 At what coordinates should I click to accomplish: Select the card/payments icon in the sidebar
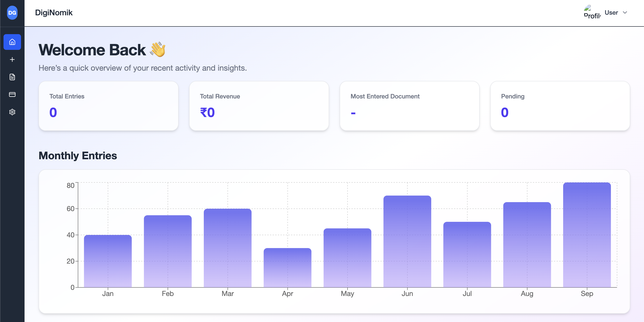pos(12,94)
